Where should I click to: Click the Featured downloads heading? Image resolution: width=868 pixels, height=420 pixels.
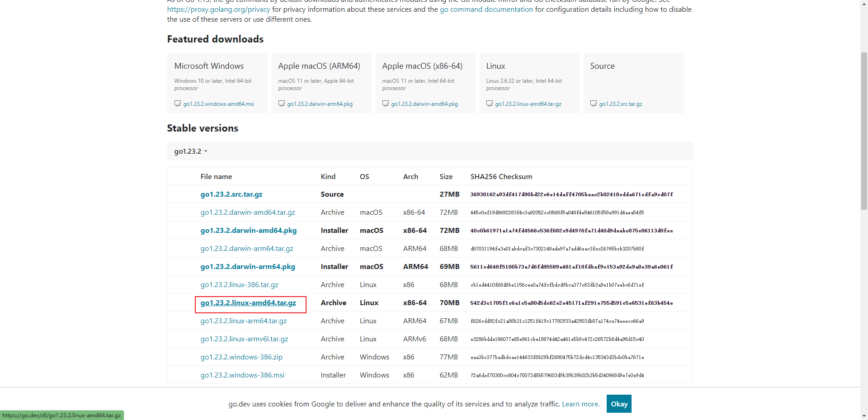point(215,39)
